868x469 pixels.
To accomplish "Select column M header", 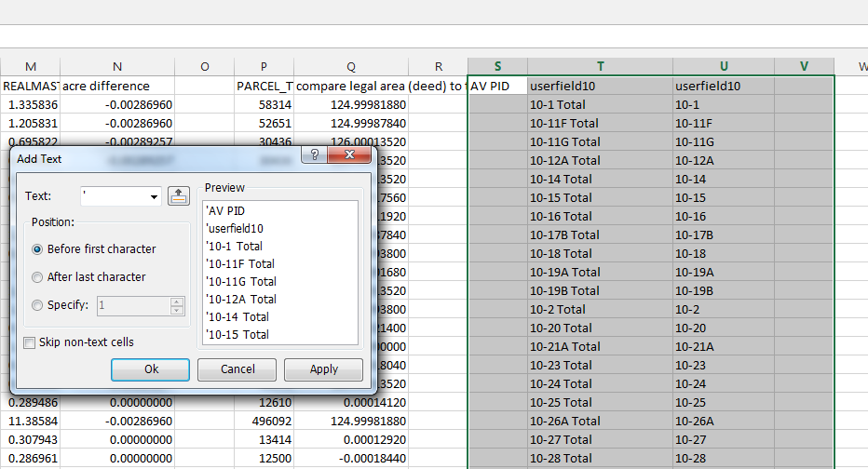I will (31, 66).
